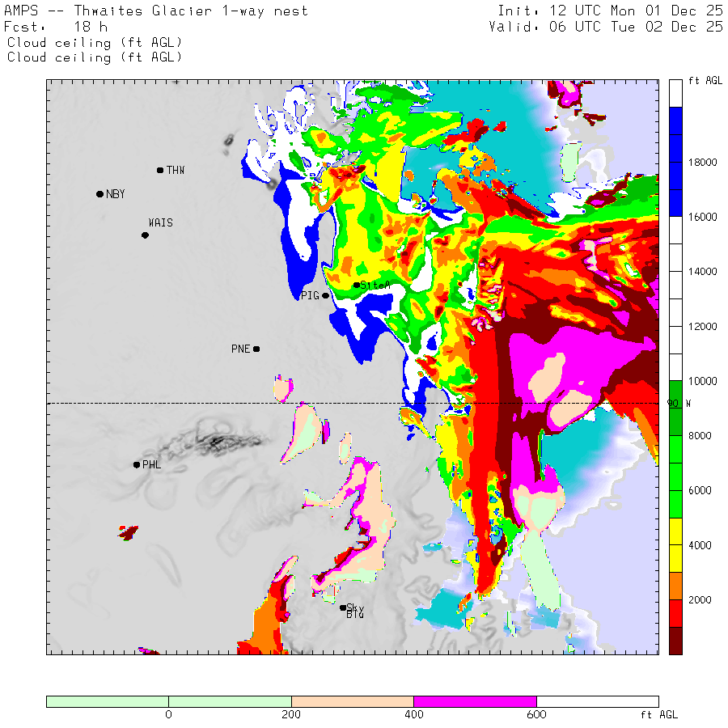Click the 'Init: 12 UTC Mon 01 Dec 25' text
This screenshot has width=728, height=728.
click(610, 11)
